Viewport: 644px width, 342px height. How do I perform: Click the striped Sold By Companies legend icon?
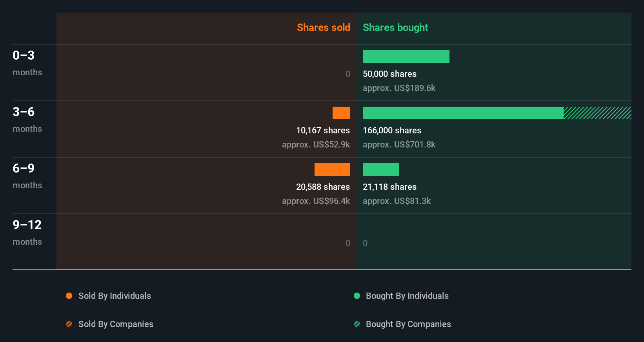pyautogui.click(x=69, y=324)
